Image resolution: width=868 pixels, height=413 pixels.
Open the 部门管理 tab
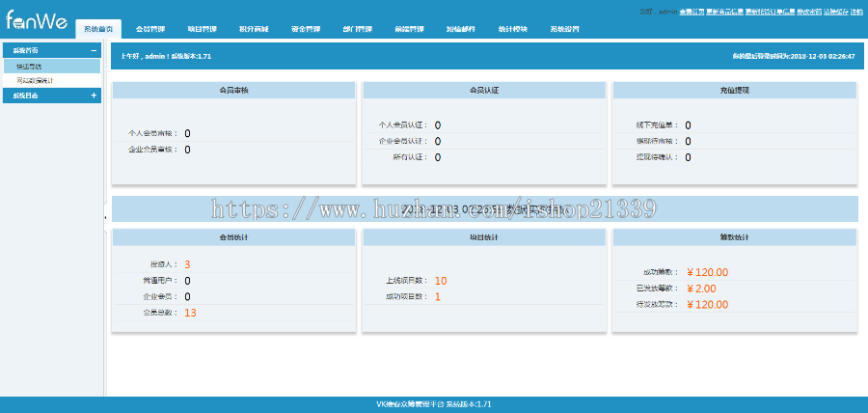coord(358,29)
